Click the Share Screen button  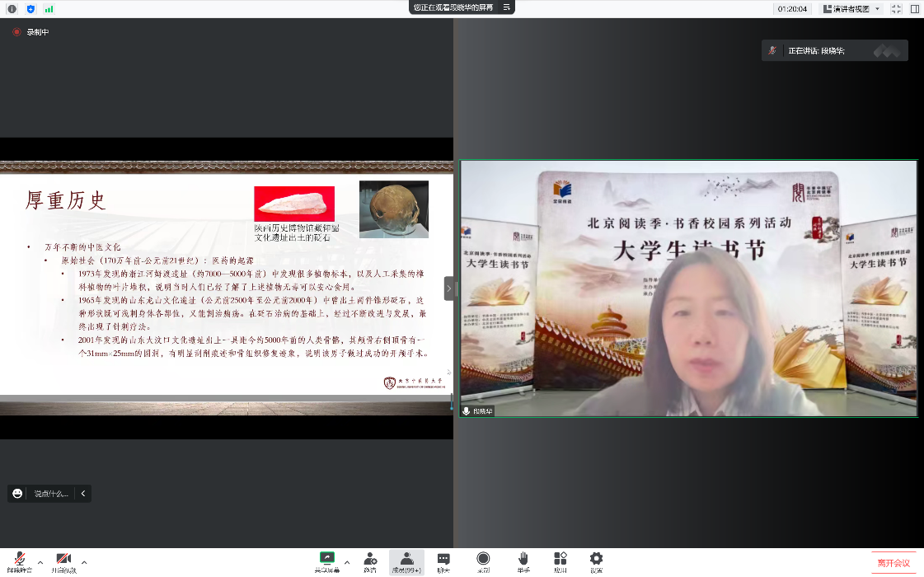point(326,561)
